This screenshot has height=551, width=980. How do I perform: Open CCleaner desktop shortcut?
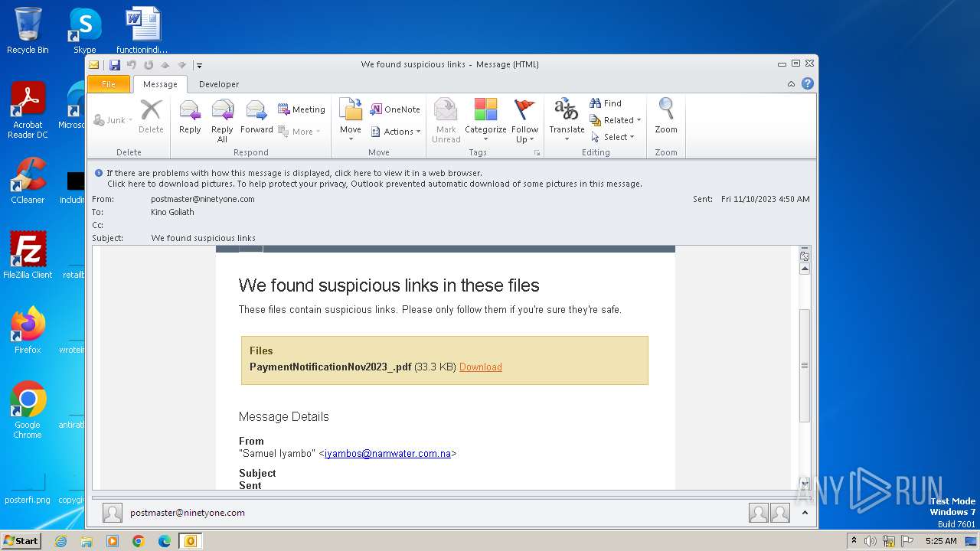(x=28, y=181)
